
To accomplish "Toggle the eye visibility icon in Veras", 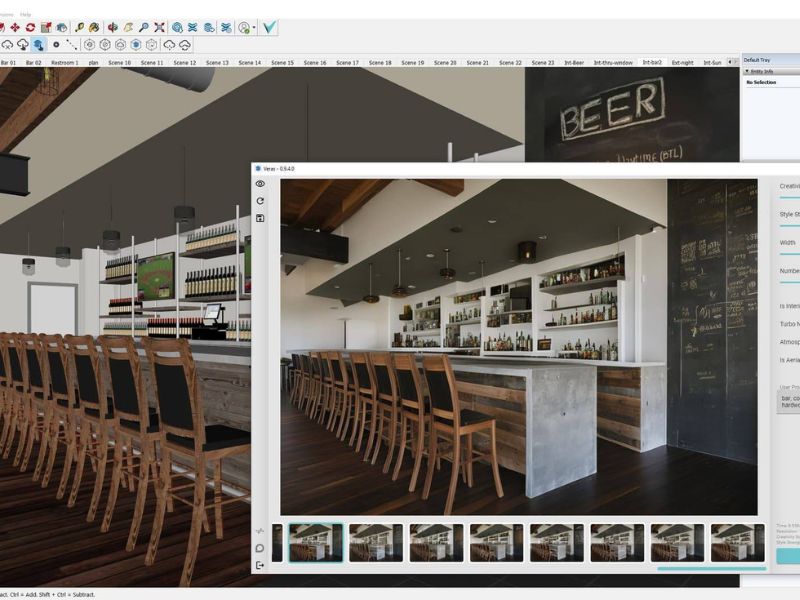I will point(260,184).
